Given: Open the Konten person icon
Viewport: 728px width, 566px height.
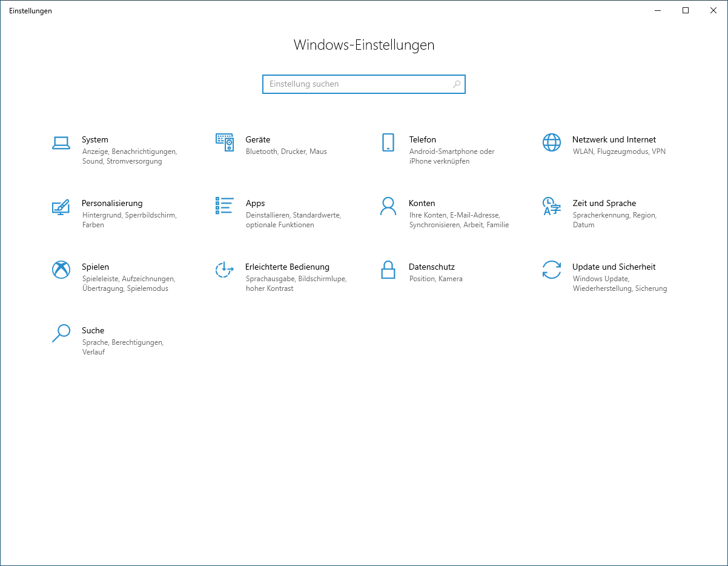Looking at the screenshot, I should coord(388,206).
